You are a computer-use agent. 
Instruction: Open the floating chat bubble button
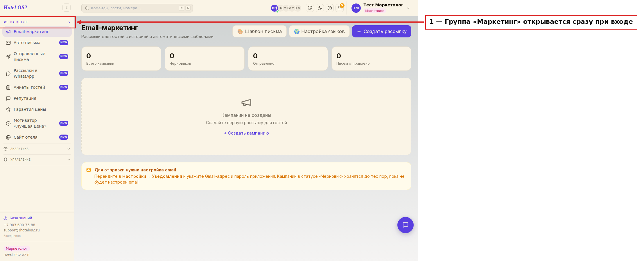click(406, 225)
